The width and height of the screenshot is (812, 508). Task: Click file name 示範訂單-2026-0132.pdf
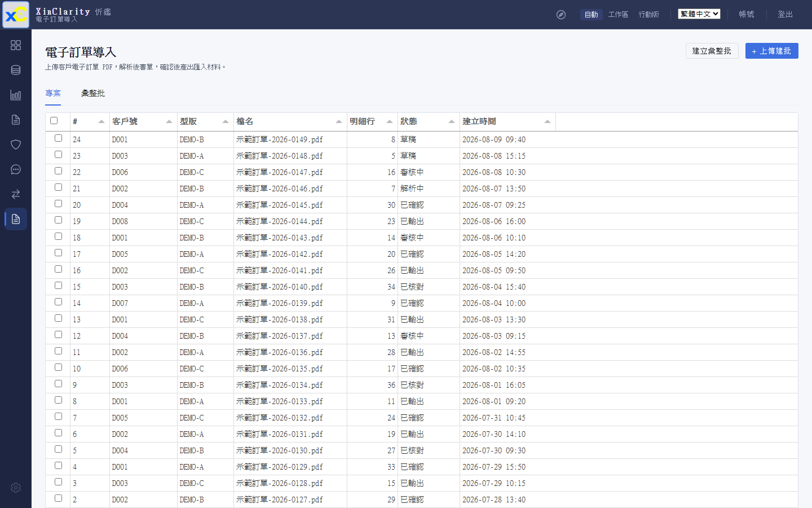coord(280,418)
